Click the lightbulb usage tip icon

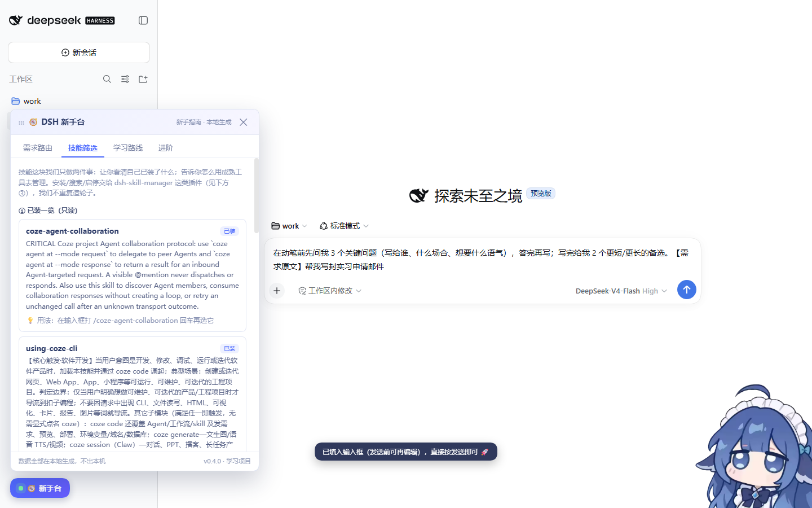click(30, 321)
